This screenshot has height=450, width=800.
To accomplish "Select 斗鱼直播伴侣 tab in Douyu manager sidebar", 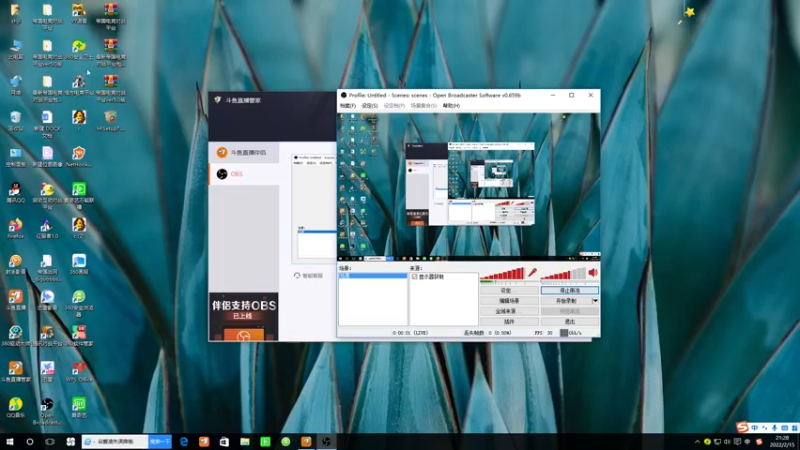I will pos(244,152).
